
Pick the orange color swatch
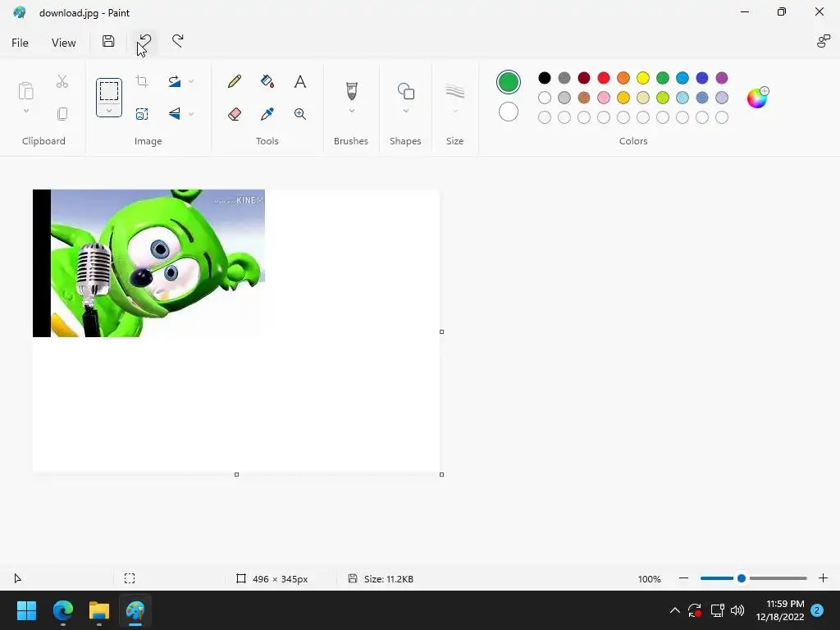tap(623, 78)
